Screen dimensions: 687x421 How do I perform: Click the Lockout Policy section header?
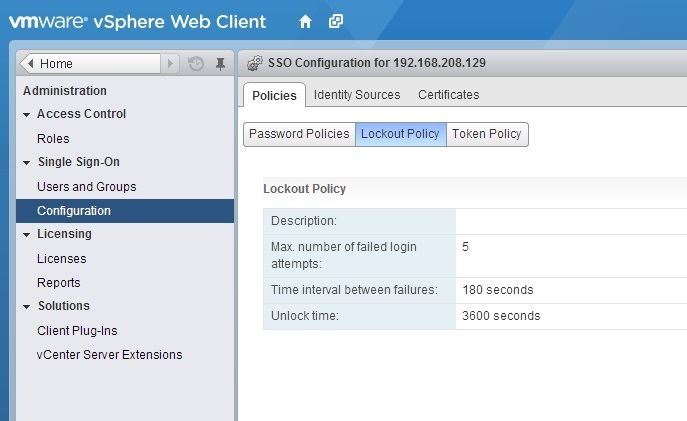(305, 189)
